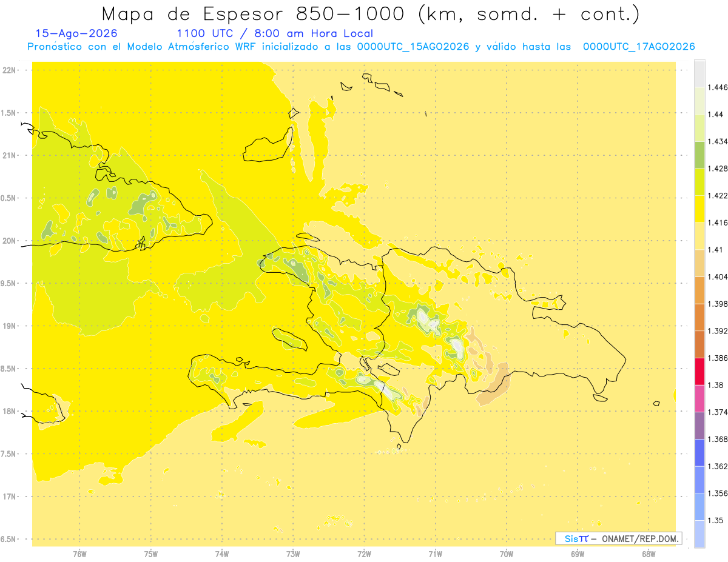Screen dimensions: 728x562
Task: Click the legend value '1.374'
Action: [x=718, y=412]
